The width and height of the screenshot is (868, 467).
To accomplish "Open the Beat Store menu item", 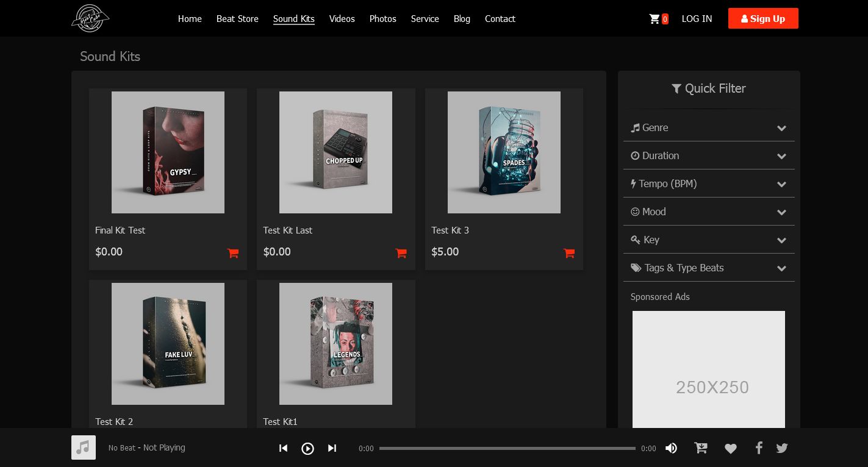I will (237, 19).
